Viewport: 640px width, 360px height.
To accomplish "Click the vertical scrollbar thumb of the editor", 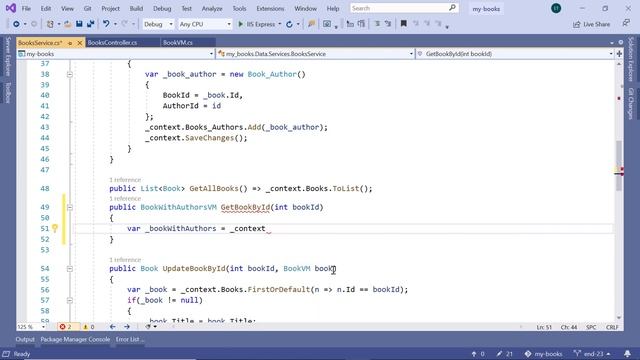I will pos(619,165).
